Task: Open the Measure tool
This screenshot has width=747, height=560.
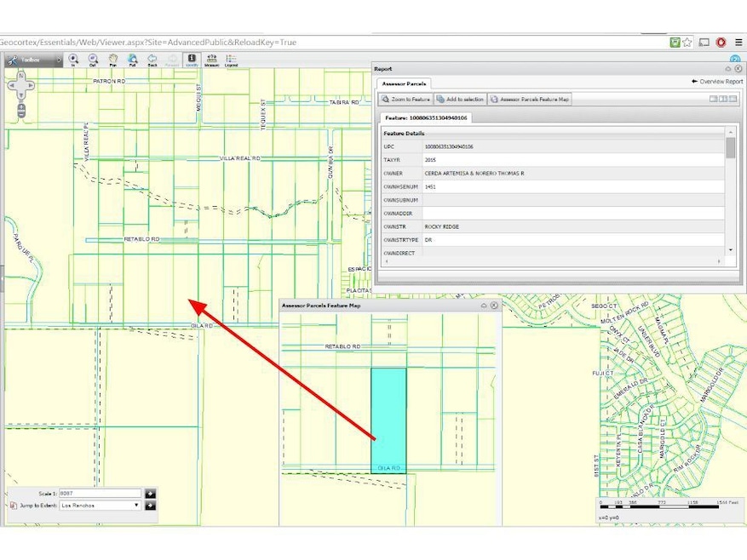Action: tap(211, 60)
